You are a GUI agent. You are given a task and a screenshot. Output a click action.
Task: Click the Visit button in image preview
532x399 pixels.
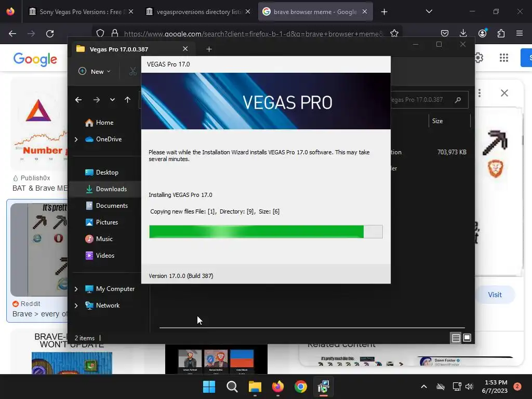(x=495, y=295)
